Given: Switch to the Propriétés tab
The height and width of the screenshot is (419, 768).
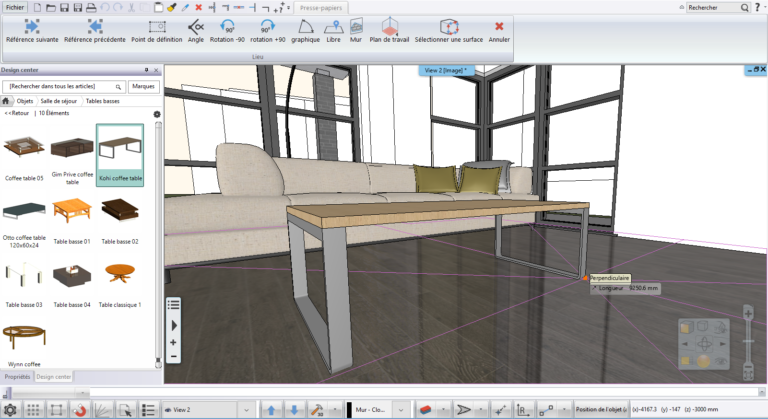Looking at the screenshot, I should coord(17,377).
